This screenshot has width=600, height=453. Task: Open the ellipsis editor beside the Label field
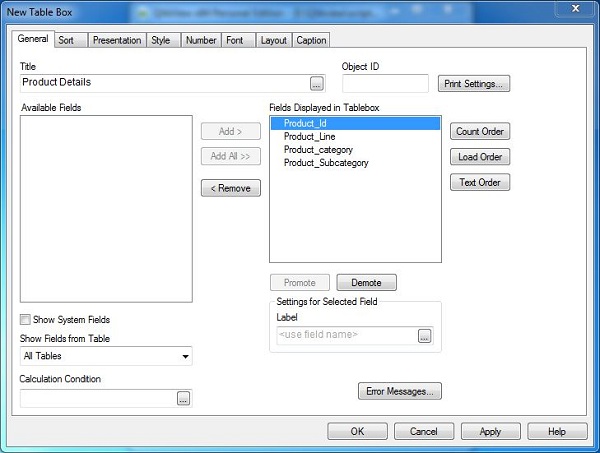[424, 336]
